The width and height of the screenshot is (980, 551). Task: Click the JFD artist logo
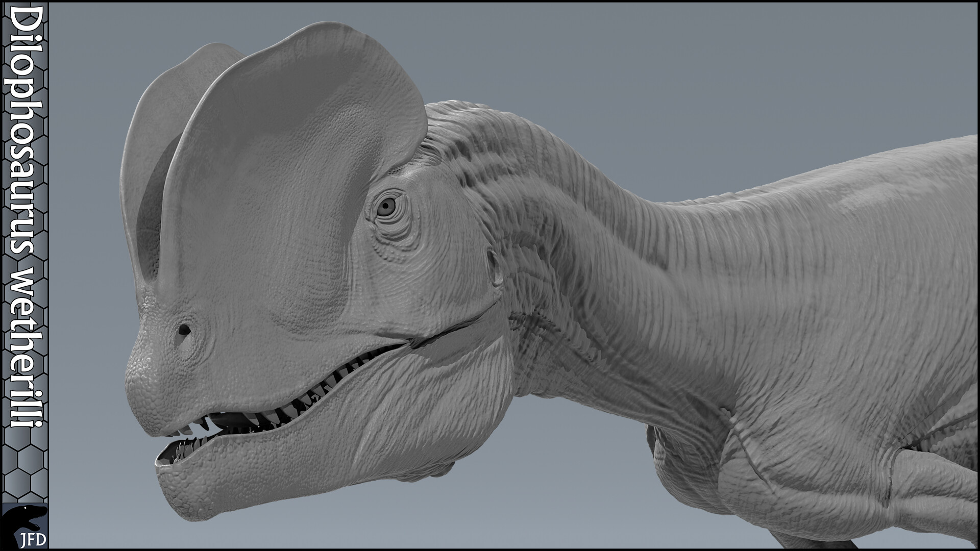[x=24, y=525]
